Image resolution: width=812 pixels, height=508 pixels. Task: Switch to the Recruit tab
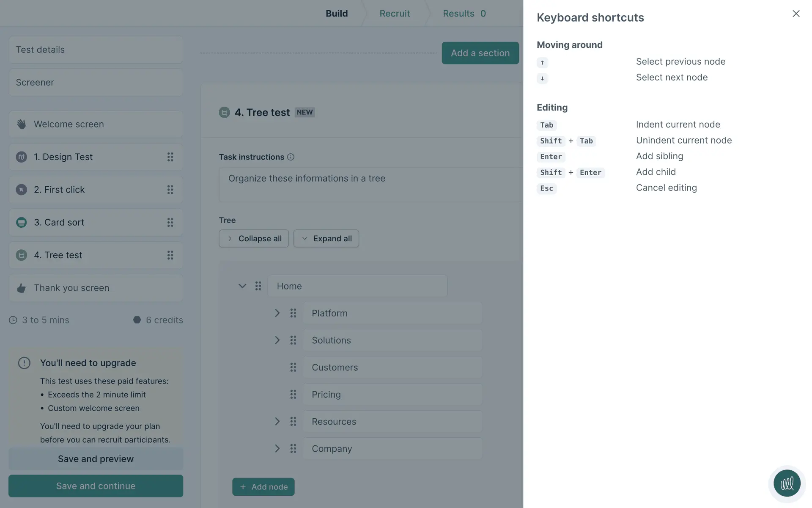tap(394, 14)
